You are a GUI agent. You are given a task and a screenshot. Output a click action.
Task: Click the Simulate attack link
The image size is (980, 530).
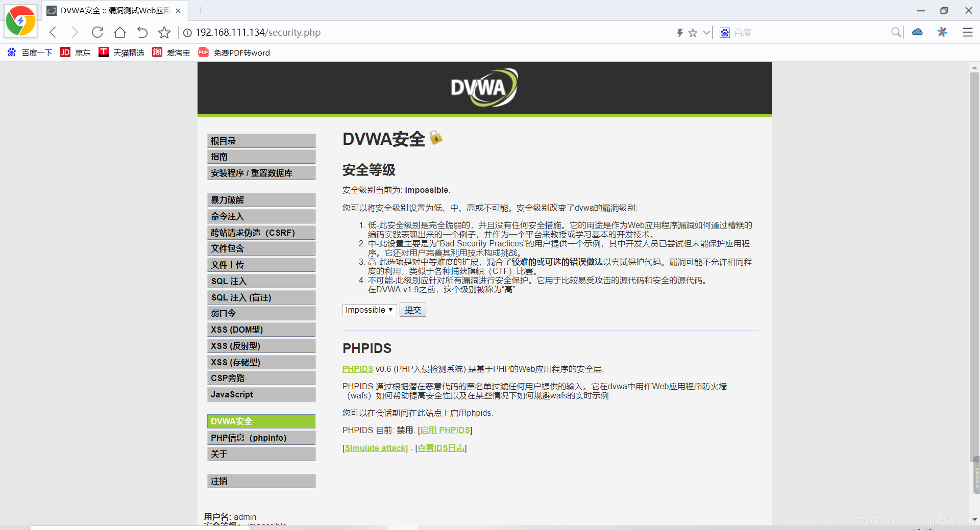[x=376, y=448]
